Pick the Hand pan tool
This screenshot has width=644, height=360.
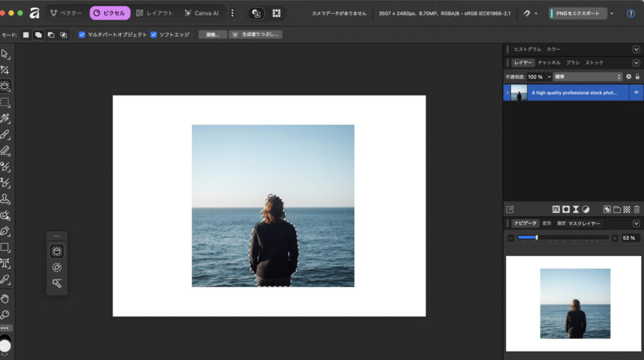point(5,298)
